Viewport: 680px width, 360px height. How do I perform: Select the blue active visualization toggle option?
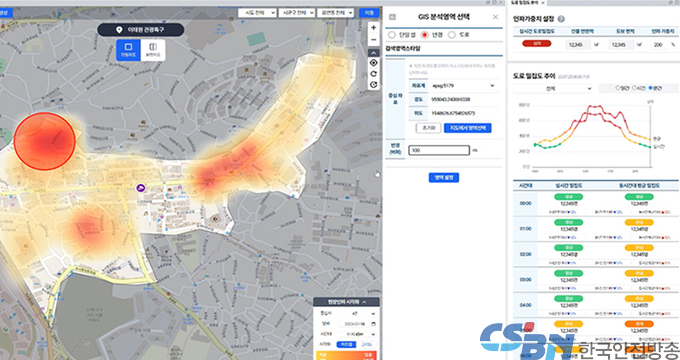[346, 344]
